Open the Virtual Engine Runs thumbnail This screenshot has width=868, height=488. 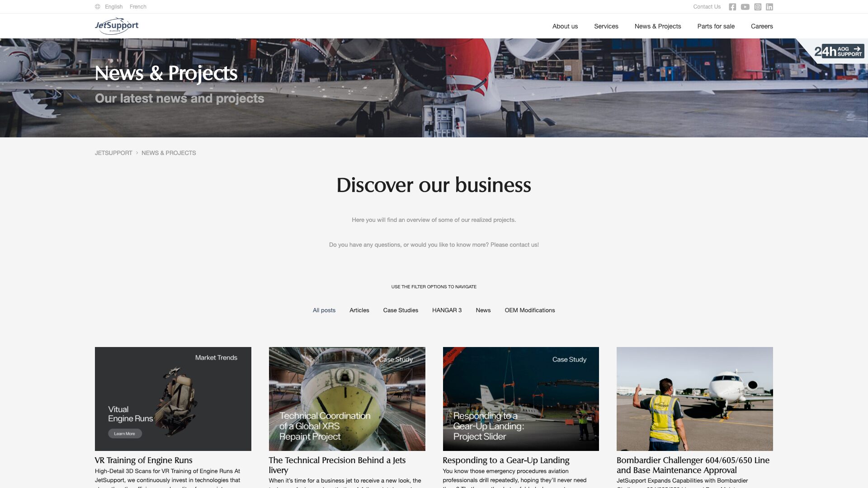173,399
